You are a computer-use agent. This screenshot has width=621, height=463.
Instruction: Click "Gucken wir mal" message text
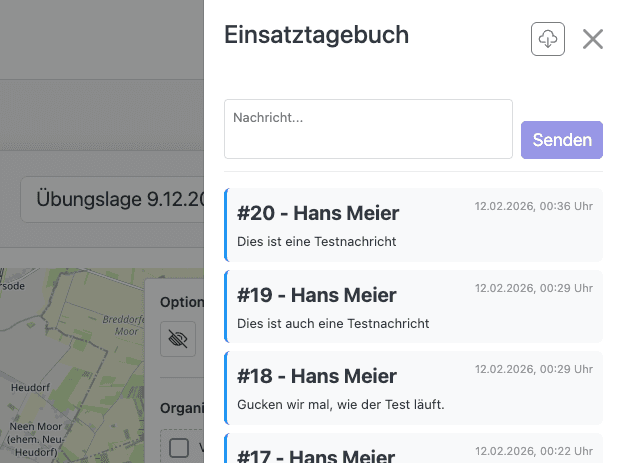click(340, 404)
